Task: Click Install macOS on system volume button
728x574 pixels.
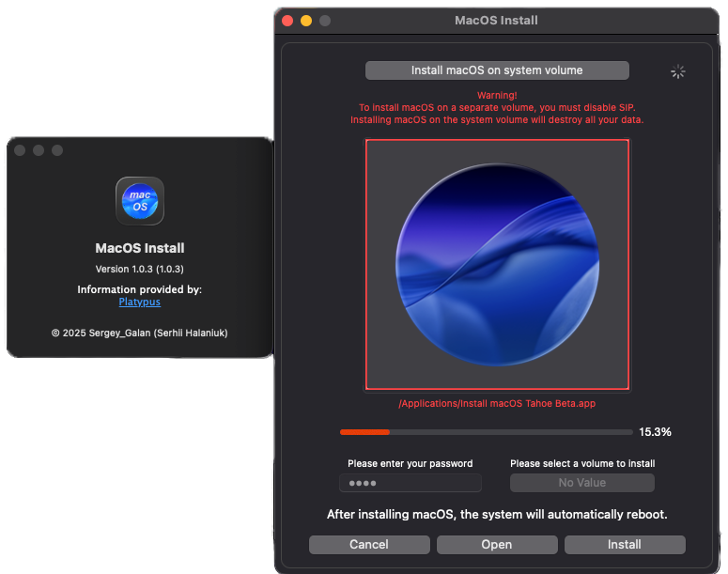Action: coord(497,70)
